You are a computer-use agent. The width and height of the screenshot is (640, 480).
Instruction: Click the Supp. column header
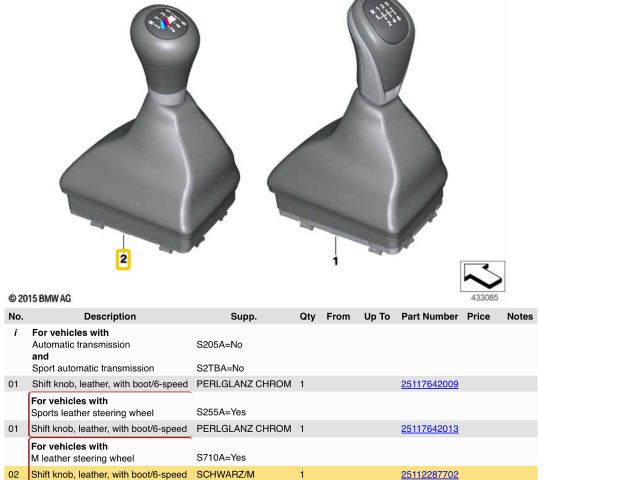[244, 316]
